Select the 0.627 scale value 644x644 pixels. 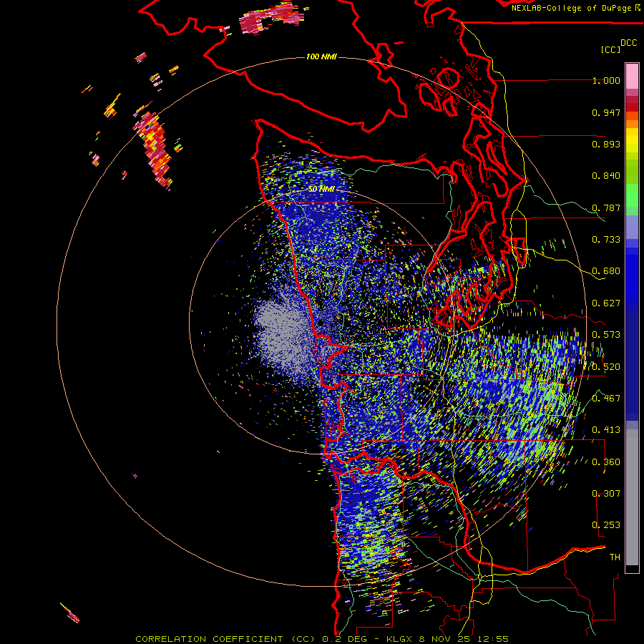point(606,303)
